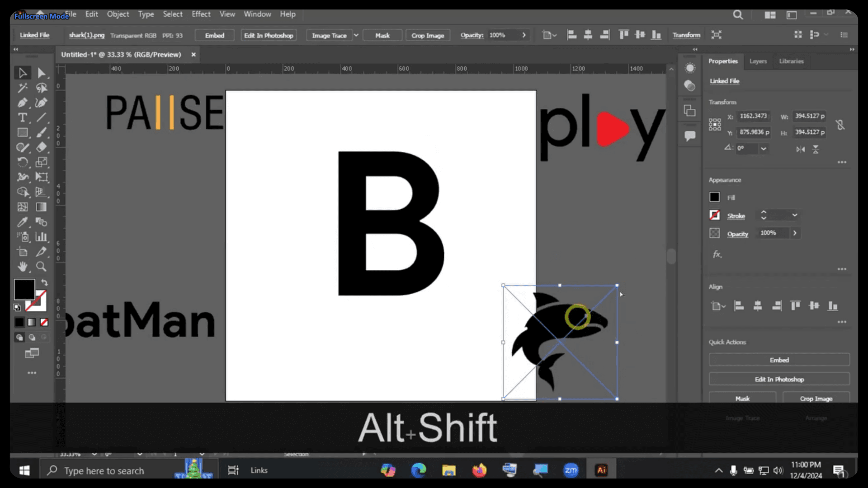868x488 pixels.
Task: Flip vertically in Transform panel
Action: tap(816, 149)
